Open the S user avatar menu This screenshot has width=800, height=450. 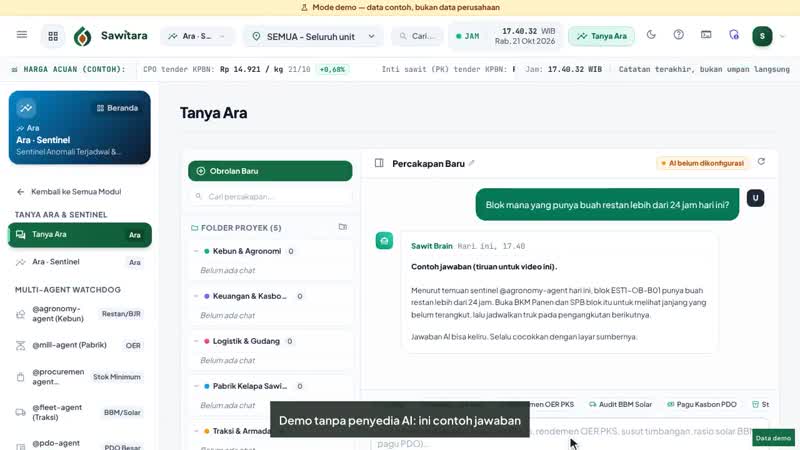pos(762,36)
